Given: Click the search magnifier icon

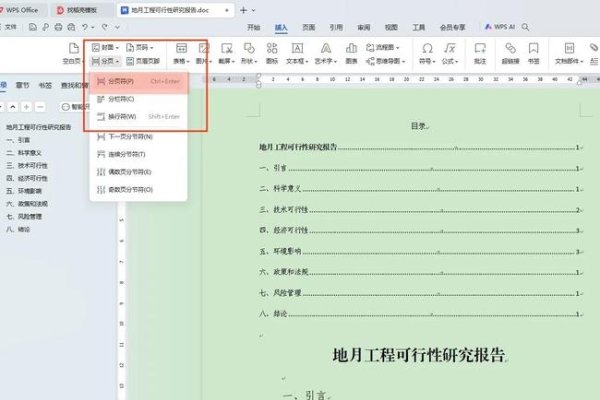Looking at the screenshot, I should [x=525, y=27].
